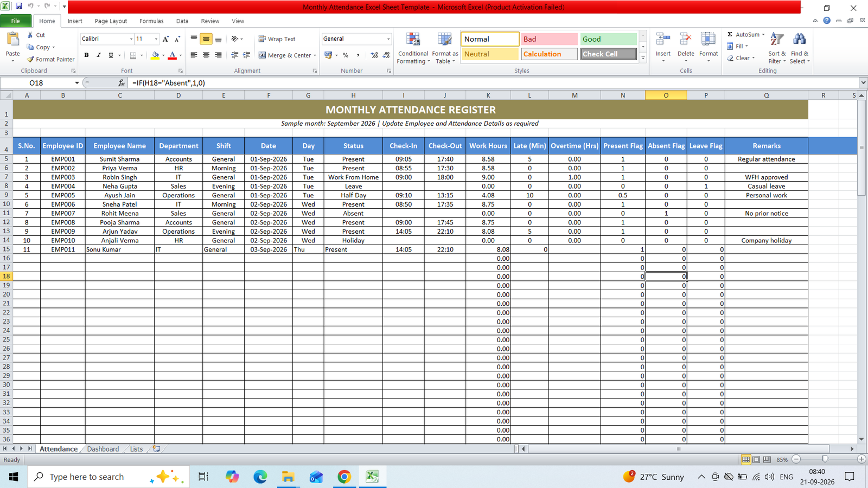Apply Percent Style format
Image resolution: width=868 pixels, height=488 pixels.
346,55
